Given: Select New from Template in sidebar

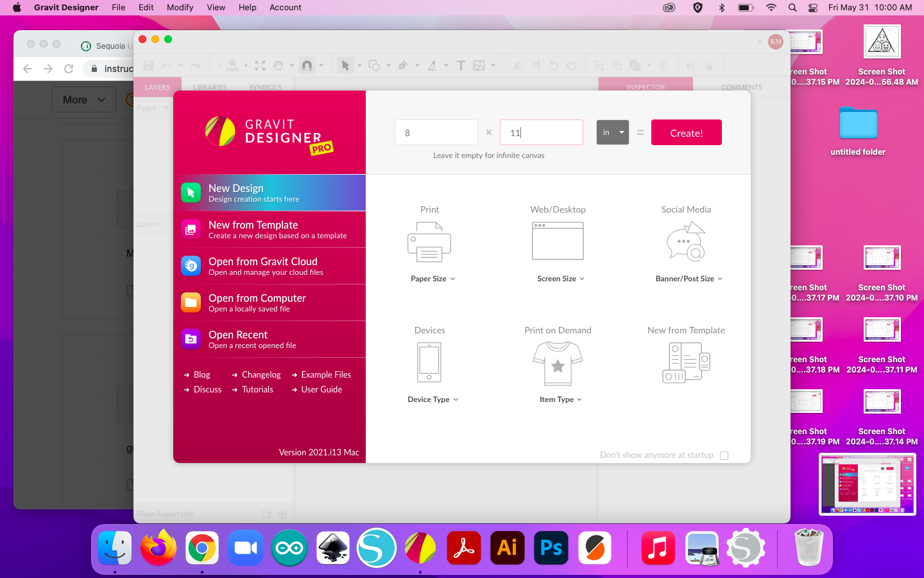Looking at the screenshot, I should [x=269, y=229].
